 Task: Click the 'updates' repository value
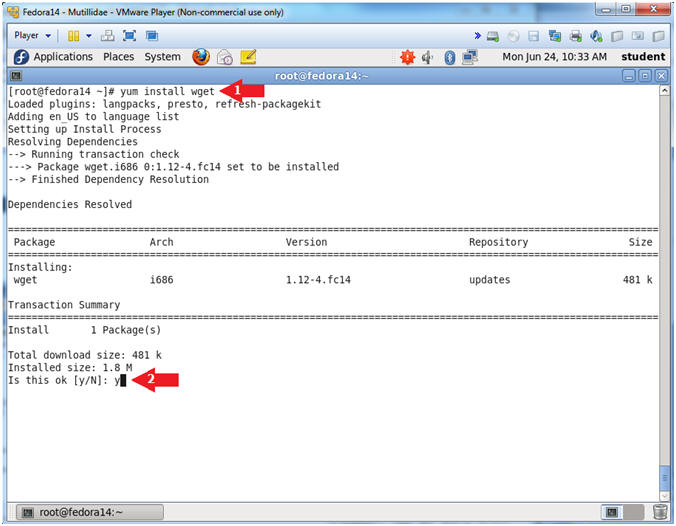[x=490, y=280]
